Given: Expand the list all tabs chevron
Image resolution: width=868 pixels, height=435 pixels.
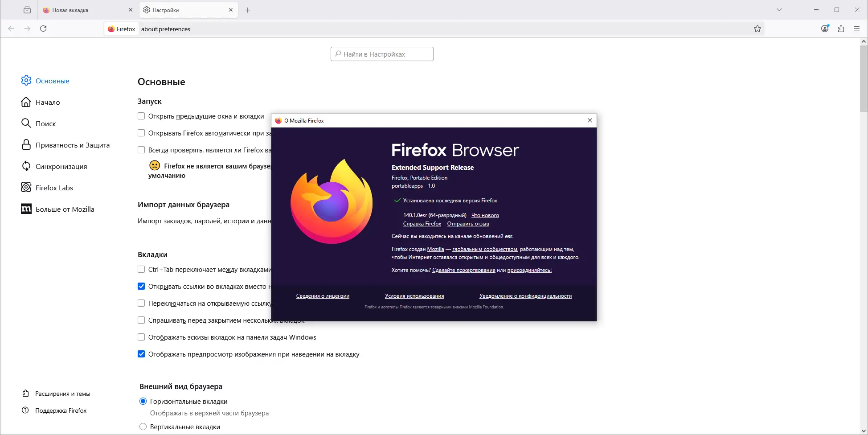Looking at the screenshot, I should pyautogui.click(x=779, y=10).
